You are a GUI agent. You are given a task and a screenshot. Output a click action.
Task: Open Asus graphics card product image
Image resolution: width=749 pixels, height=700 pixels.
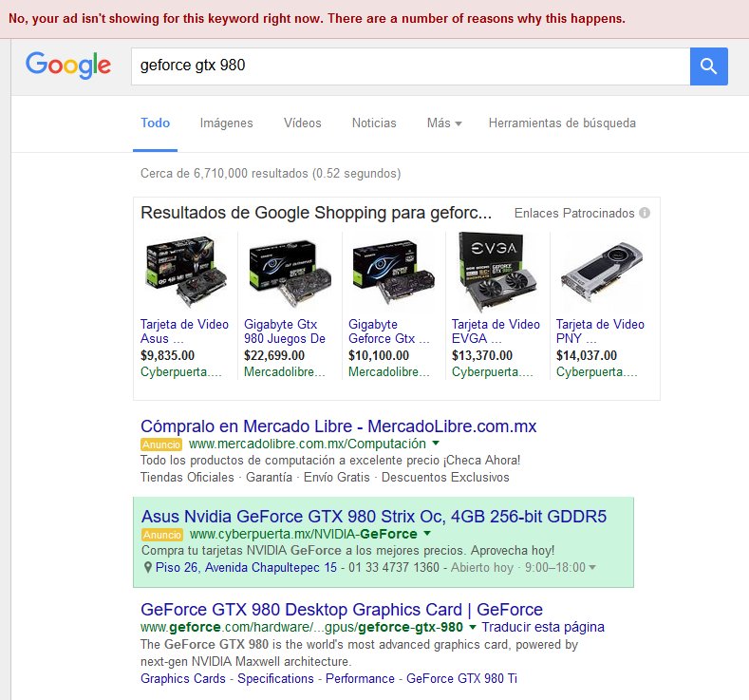185,271
